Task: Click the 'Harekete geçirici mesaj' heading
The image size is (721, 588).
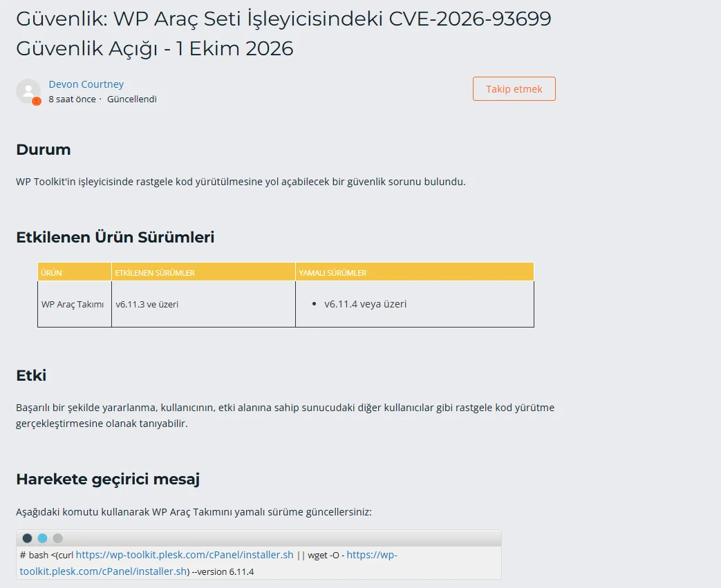Action: coord(108,479)
